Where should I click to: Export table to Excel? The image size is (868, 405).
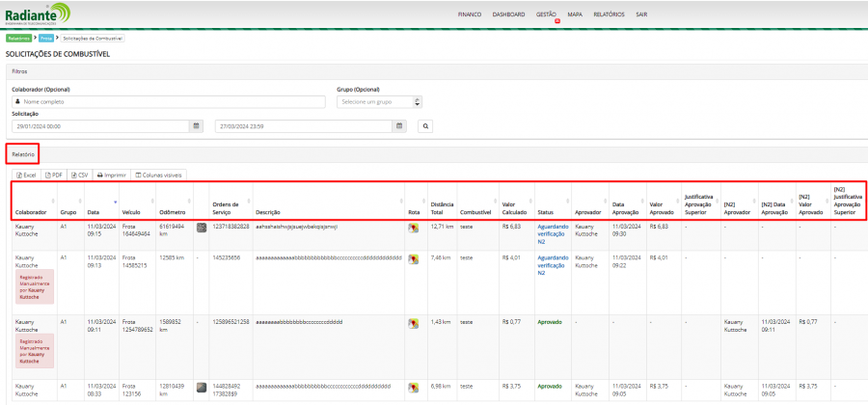27,175
